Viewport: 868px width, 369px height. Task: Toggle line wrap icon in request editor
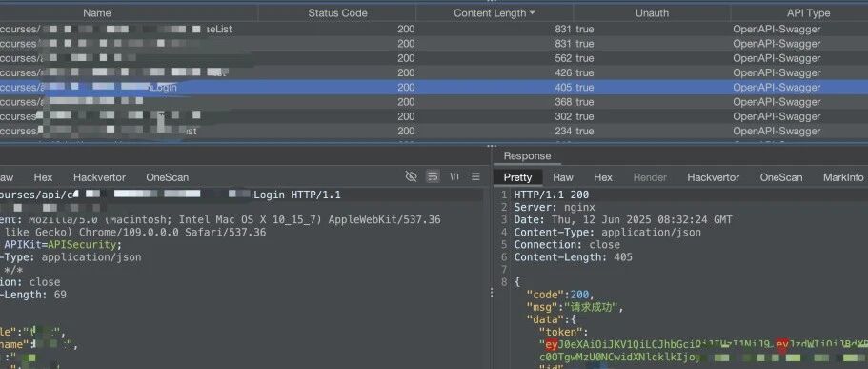433,176
